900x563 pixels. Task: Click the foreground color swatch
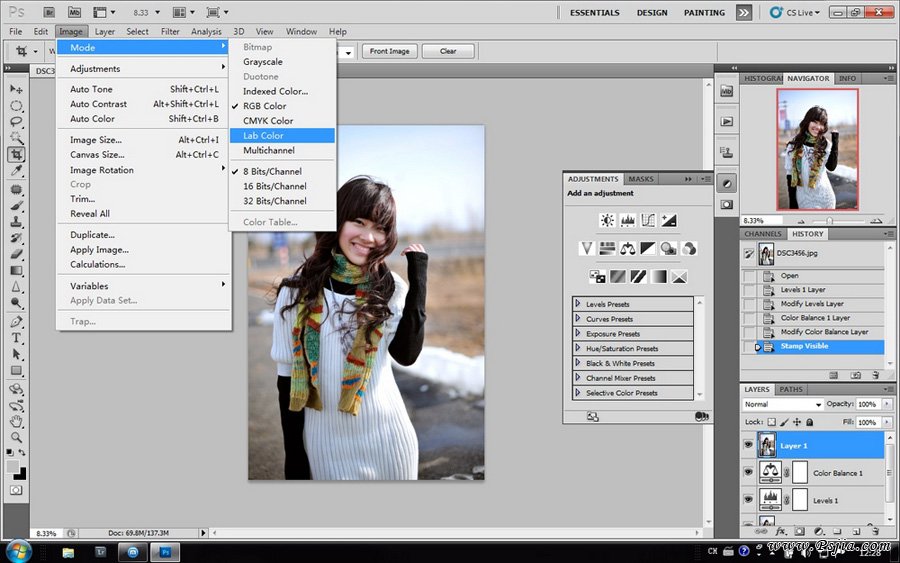(x=13, y=466)
